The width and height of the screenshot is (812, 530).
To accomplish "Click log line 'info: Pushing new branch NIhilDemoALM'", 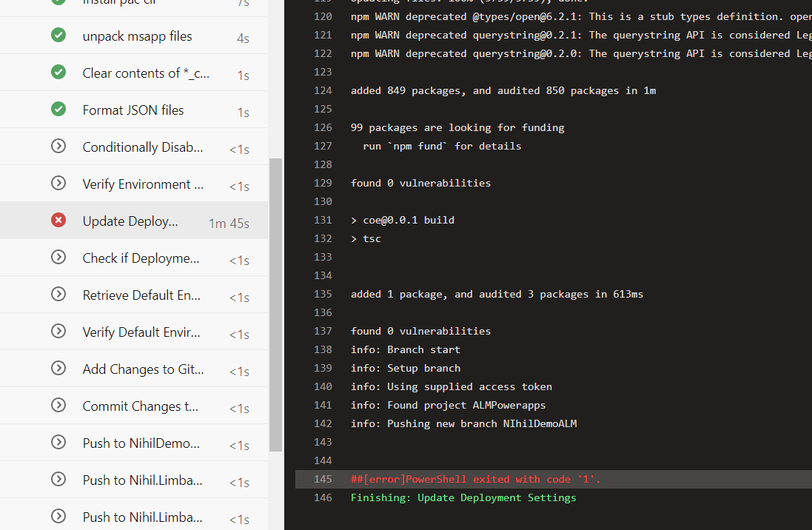I will coord(463,424).
